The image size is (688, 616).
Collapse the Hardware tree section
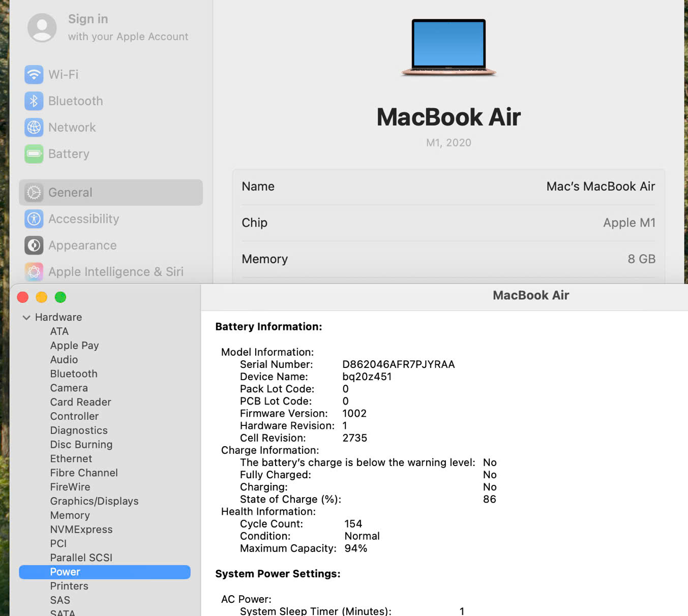pyautogui.click(x=26, y=318)
